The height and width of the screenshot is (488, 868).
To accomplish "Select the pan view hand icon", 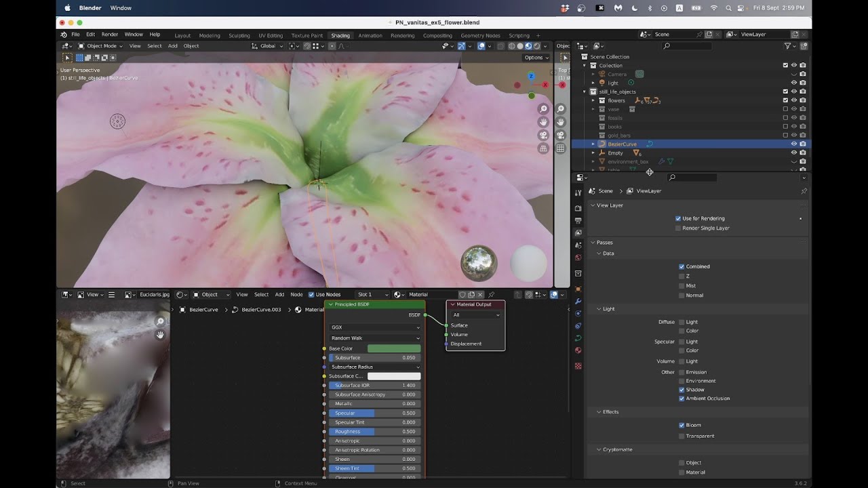I will 543,122.
